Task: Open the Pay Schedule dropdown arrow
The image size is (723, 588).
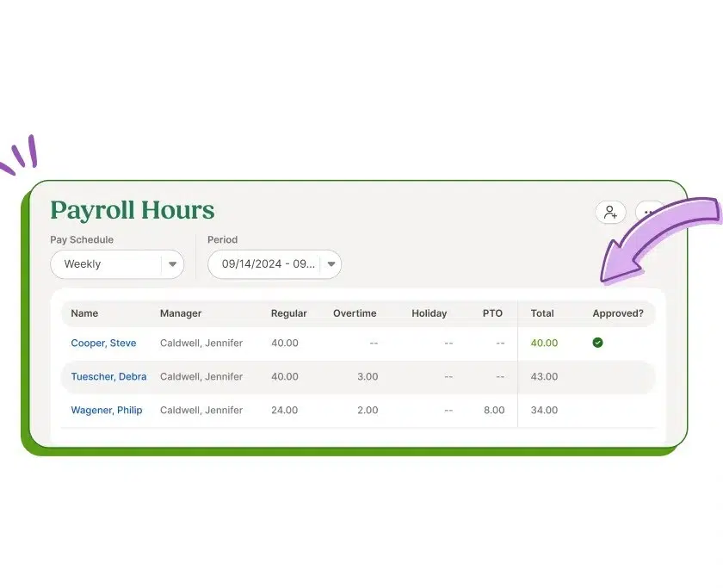Action: (172, 264)
